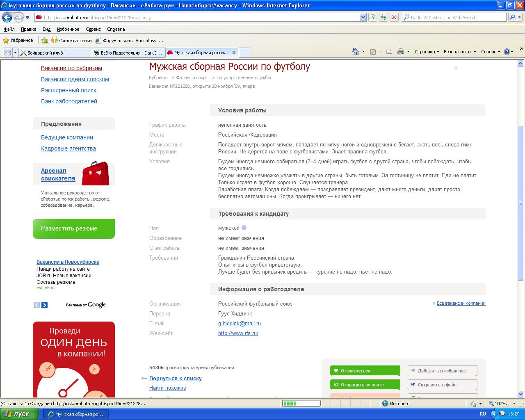Open the Файл menu

[x=9, y=29]
